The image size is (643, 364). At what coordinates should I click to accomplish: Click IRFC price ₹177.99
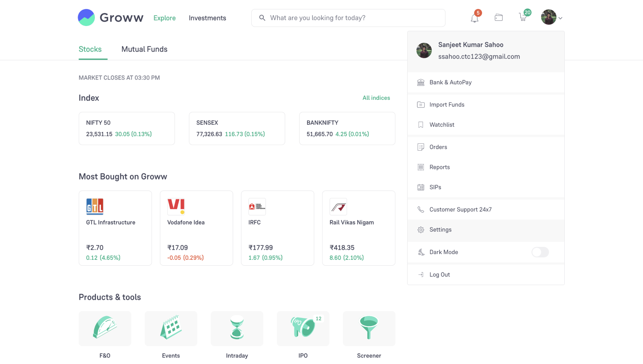tap(261, 248)
